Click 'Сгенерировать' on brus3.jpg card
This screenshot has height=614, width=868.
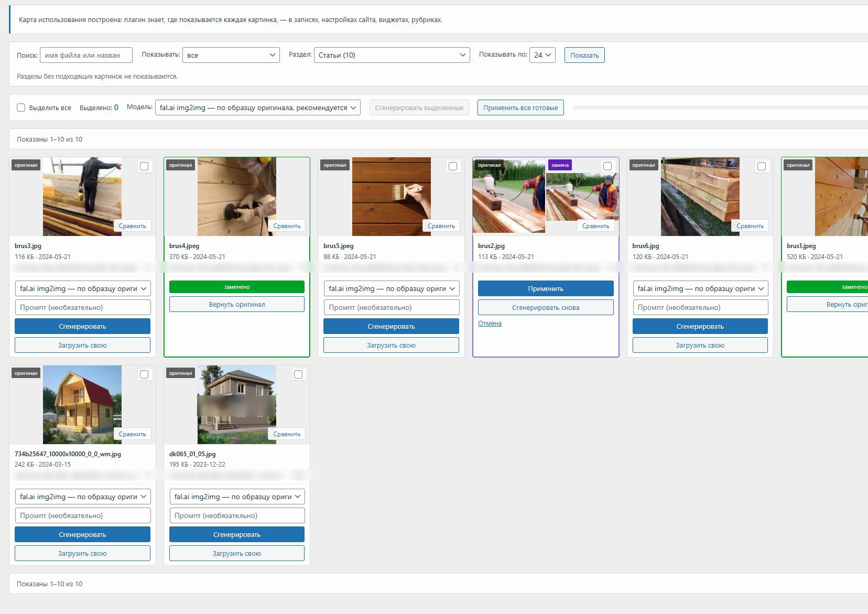point(82,326)
